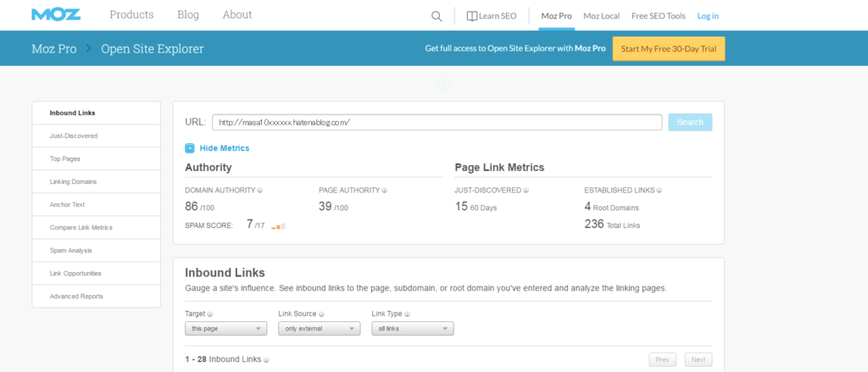Select Inbound Links in sidebar
Viewport: 868px width, 372px height.
(x=97, y=113)
